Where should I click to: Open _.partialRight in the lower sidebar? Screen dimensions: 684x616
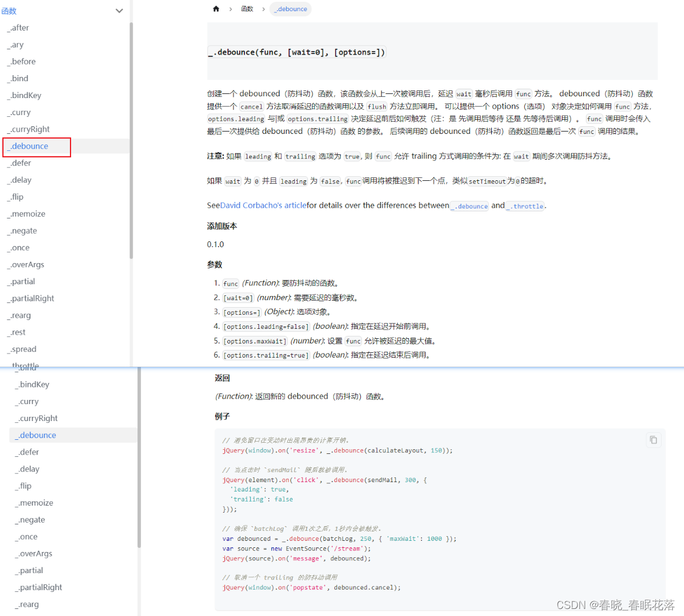39,588
